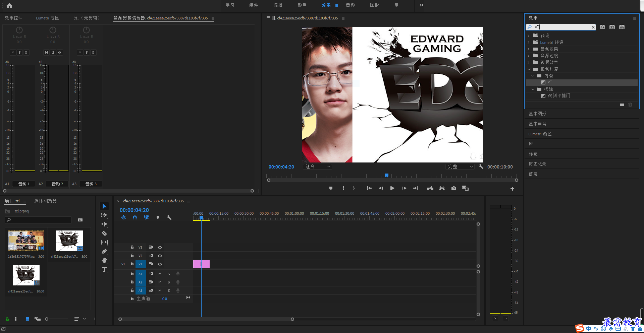Toggle nest sequence insert option
Viewport: 644px width, 333px height.
coord(123,217)
